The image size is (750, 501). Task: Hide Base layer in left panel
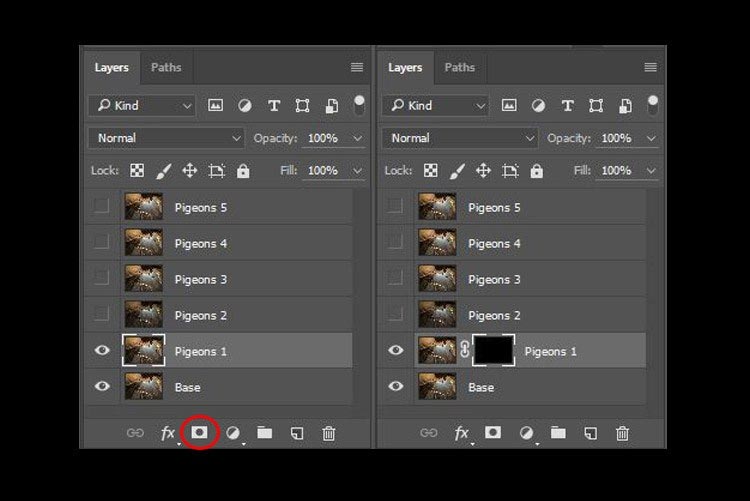pos(102,386)
